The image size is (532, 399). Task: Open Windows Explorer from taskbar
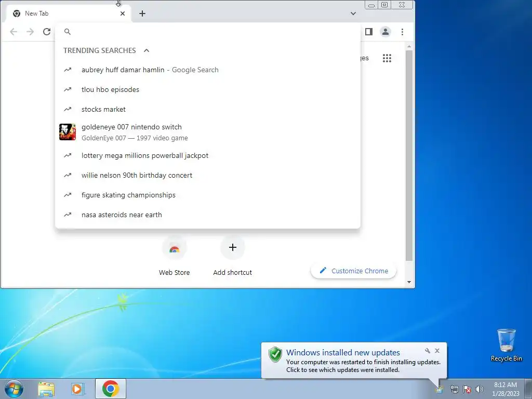point(46,389)
